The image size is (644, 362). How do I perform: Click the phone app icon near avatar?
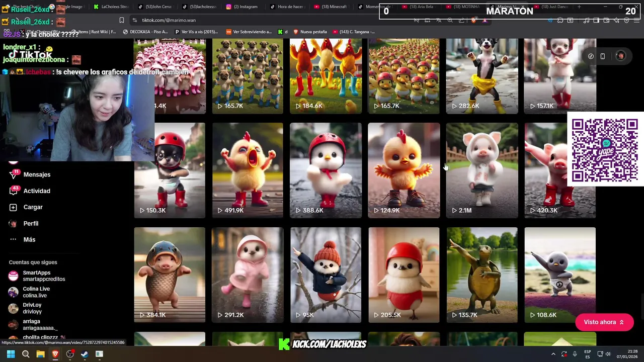pos(602,56)
